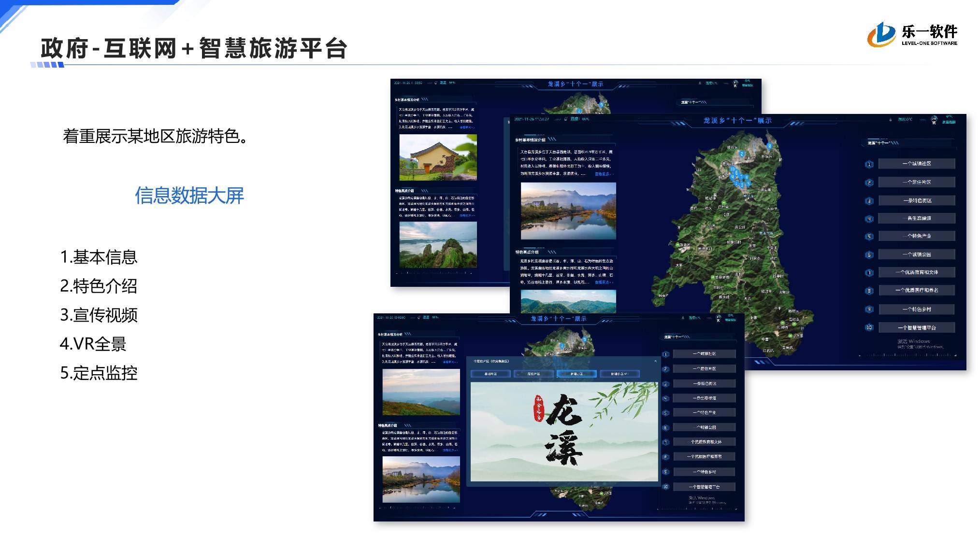Open 一个城镇社区 in bottom dashboard
Image resolution: width=980 pixels, height=535 pixels.
pyautogui.click(x=704, y=354)
